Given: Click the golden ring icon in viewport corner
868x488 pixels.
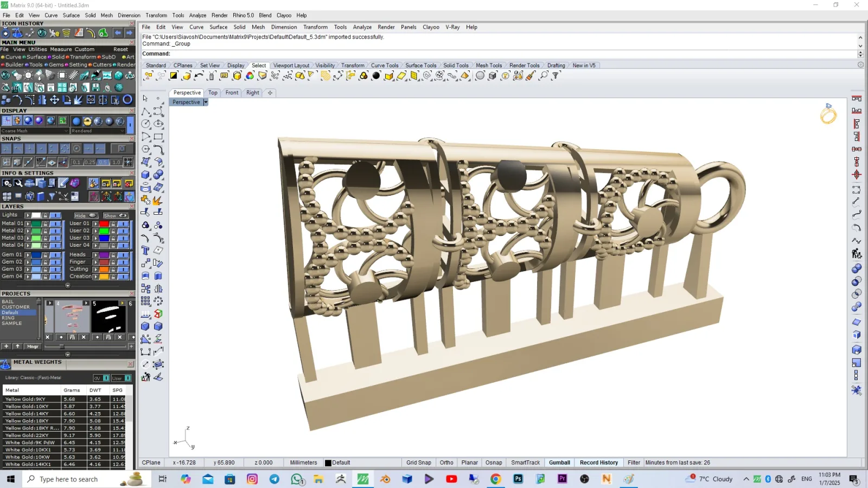Looking at the screenshot, I should coord(828,114).
